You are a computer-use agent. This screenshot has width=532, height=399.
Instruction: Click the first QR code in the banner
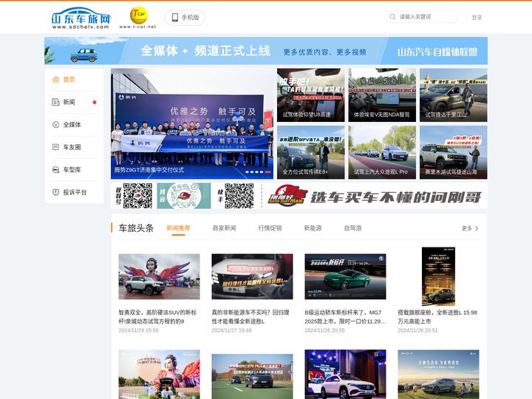(x=137, y=196)
